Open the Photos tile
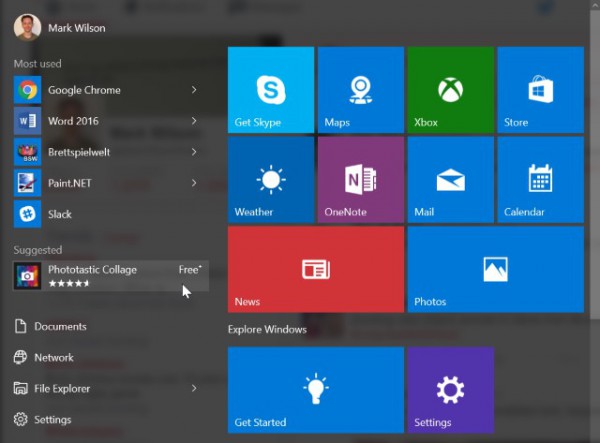The height and width of the screenshot is (443, 600). pos(495,270)
